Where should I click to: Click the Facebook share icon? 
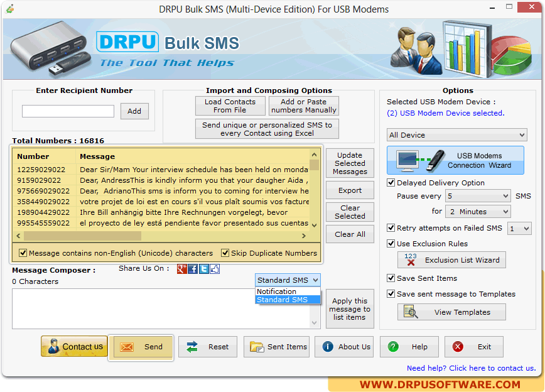pos(193,269)
